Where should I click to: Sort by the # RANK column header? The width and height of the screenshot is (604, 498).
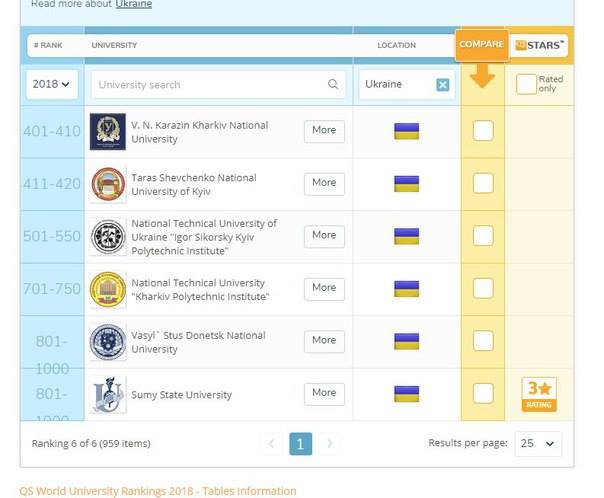(x=48, y=45)
